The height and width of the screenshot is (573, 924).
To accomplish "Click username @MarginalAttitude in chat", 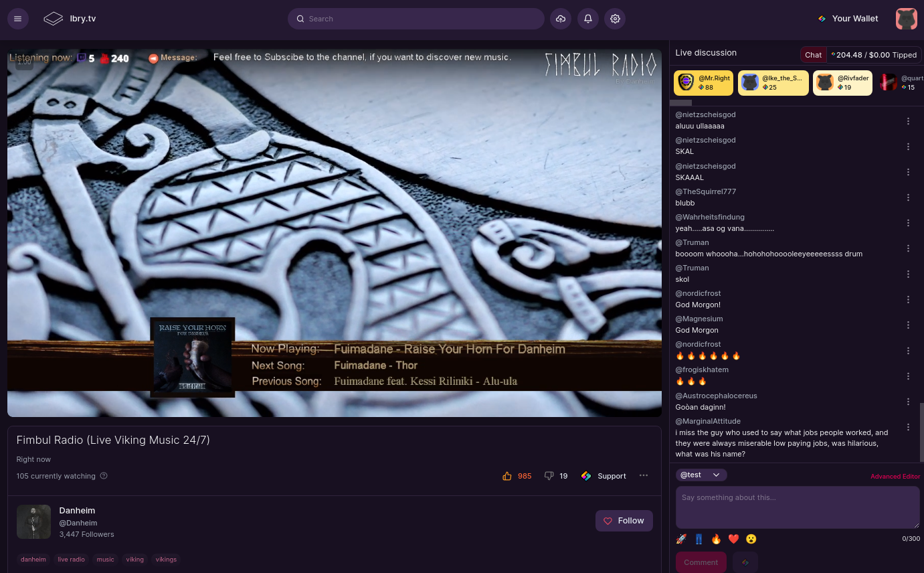I will (x=708, y=421).
